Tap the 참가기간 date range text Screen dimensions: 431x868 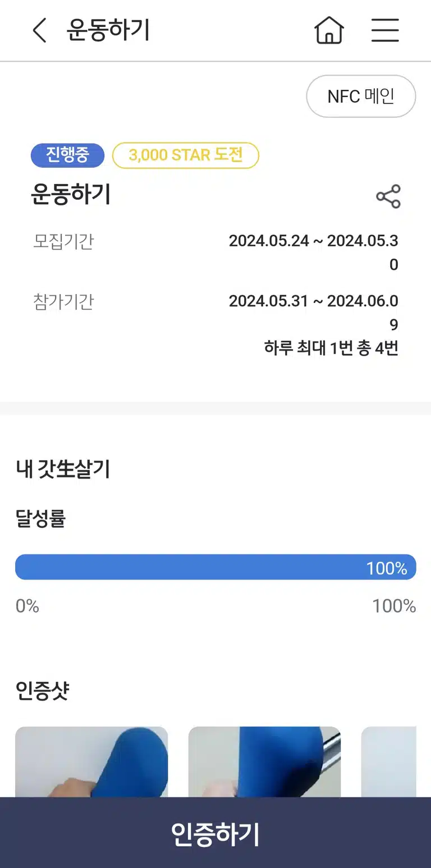(314, 313)
